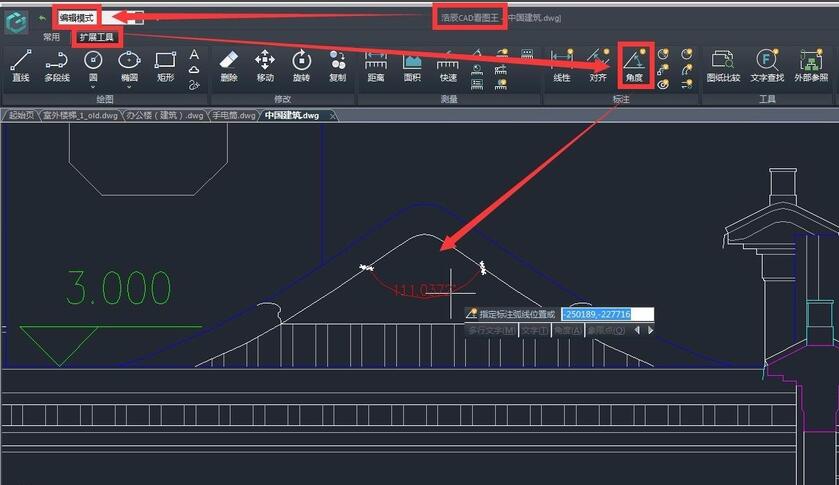Open the 文字查找 (Text Find) tool

[x=767, y=65]
